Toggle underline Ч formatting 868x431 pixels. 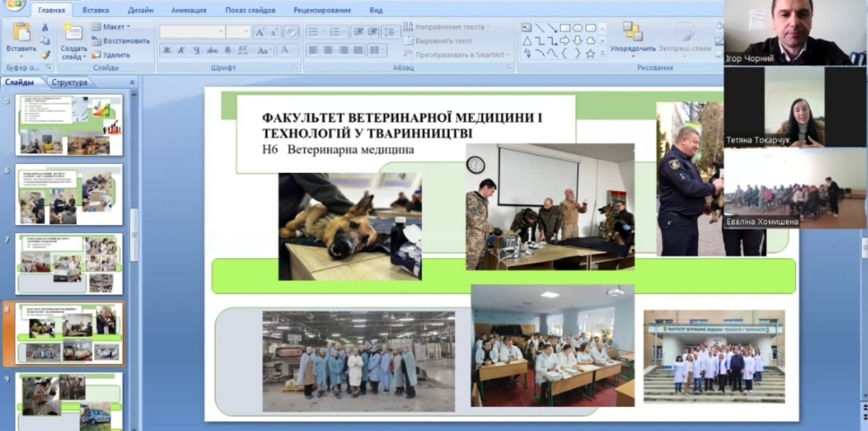tap(196, 50)
